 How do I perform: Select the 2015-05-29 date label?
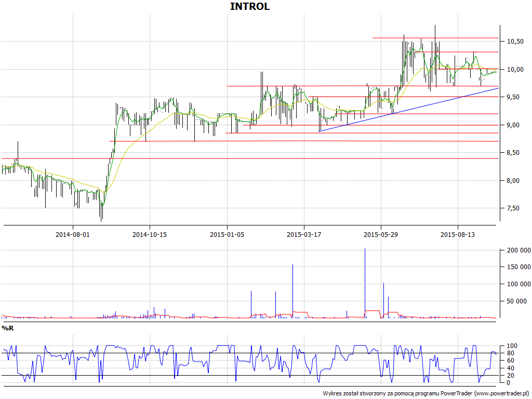click(381, 234)
